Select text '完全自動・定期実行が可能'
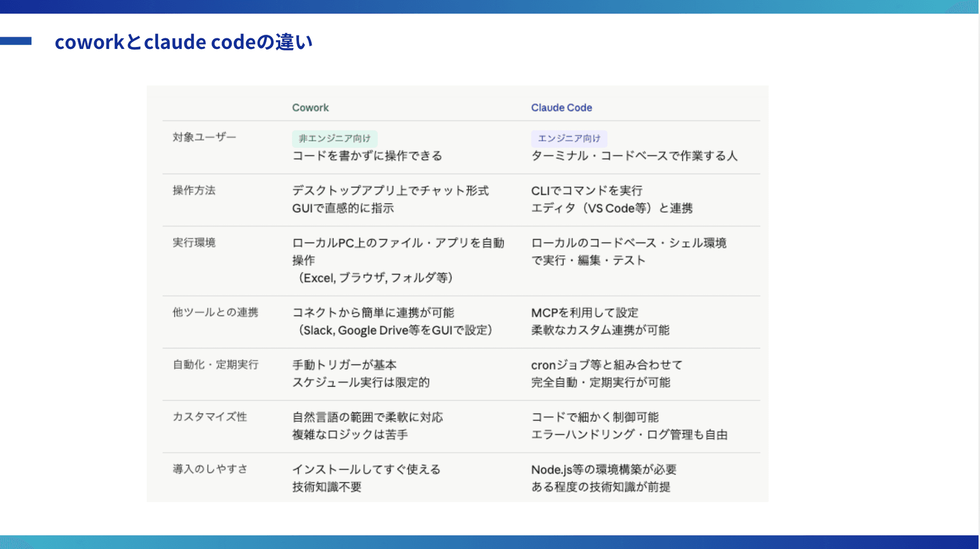This screenshot has height=549, width=980. click(x=601, y=382)
